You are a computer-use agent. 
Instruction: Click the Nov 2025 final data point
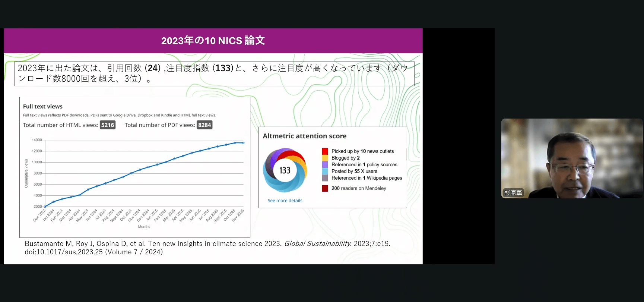pos(244,143)
